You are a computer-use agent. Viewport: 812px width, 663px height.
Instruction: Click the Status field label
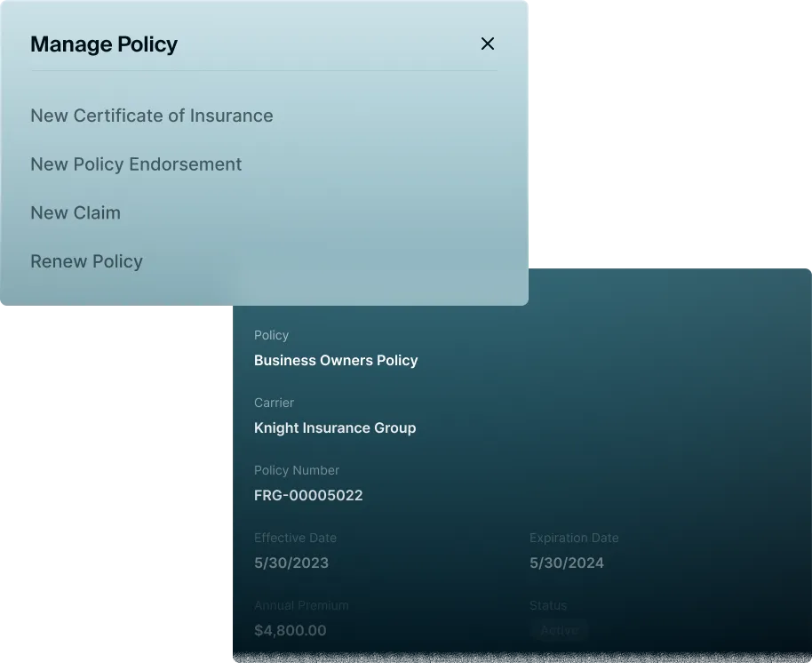[x=547, y=605]
